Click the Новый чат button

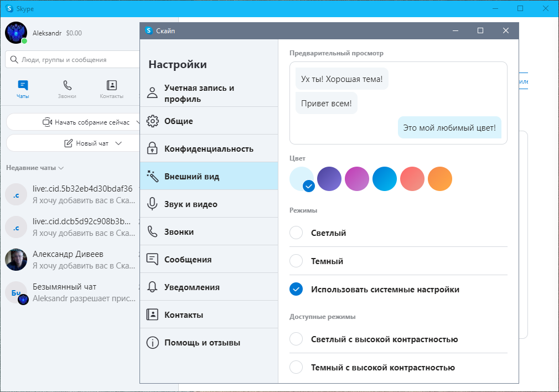(x=73, y=143)
